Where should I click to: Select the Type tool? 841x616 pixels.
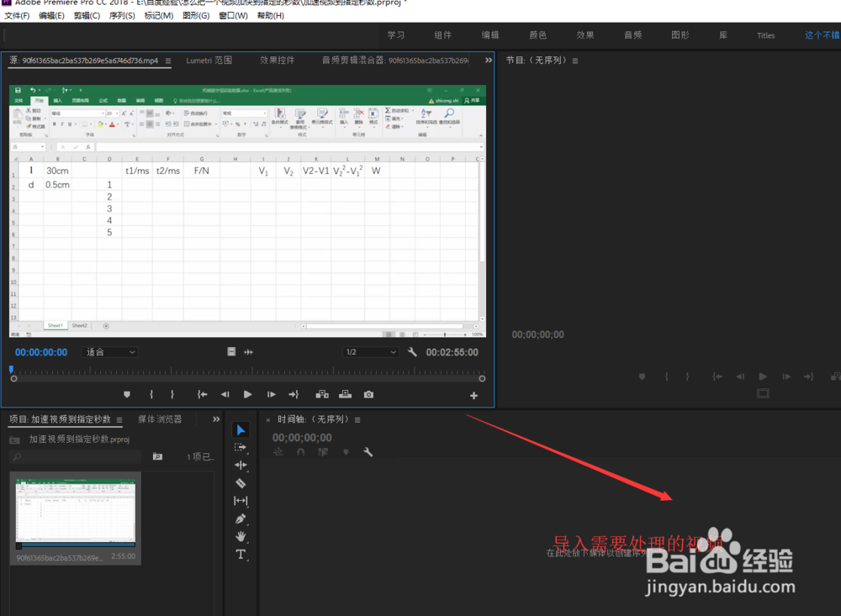(241, 555)
